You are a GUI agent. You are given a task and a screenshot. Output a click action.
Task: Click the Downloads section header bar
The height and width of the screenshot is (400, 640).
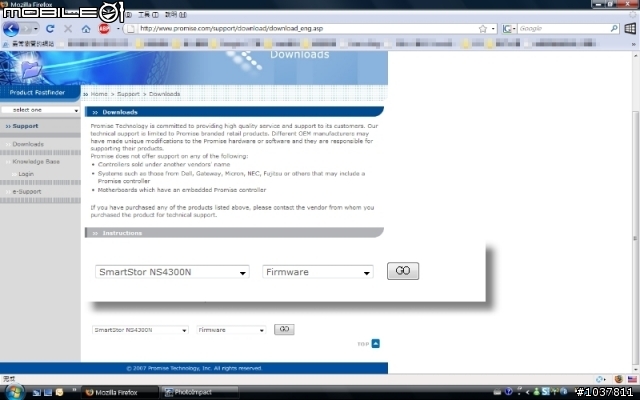234,112
